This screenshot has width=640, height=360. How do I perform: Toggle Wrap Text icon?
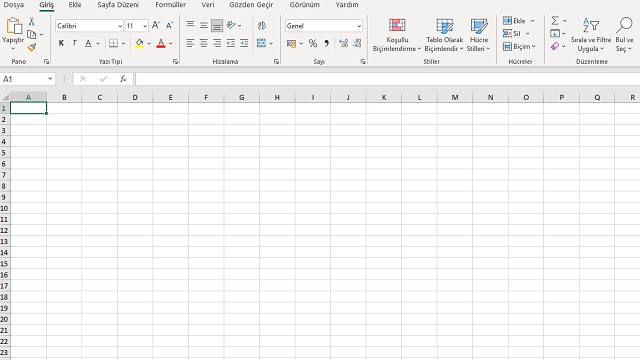pyautogui.click(x=262, y=26)
